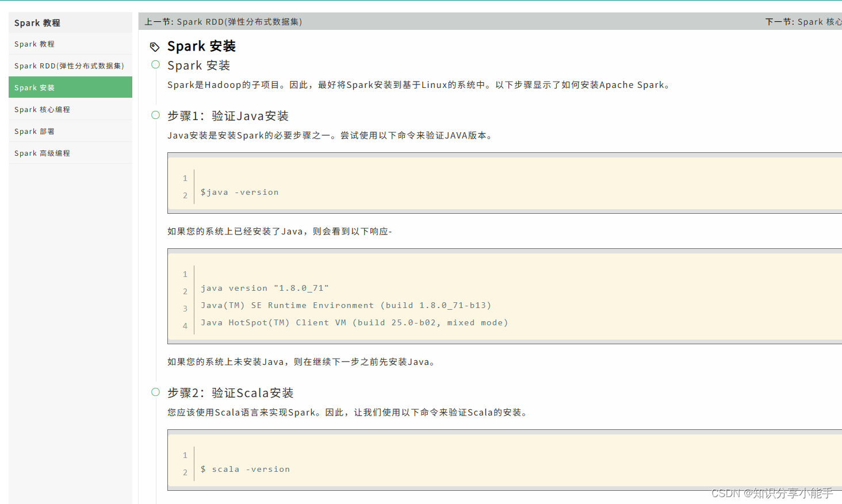Go to previous section Spark RDD link
This screenshot has width=842, height=504.
[x=223, y=22]
